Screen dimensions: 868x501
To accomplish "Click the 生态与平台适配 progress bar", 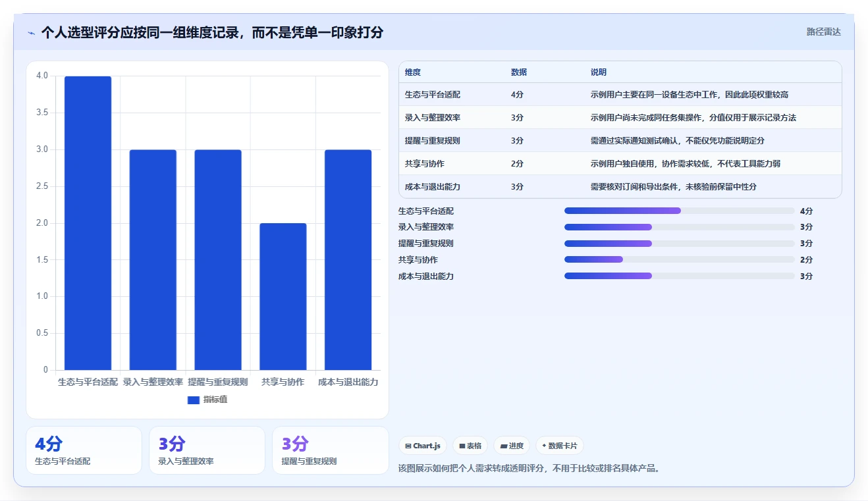I will 680,211.
